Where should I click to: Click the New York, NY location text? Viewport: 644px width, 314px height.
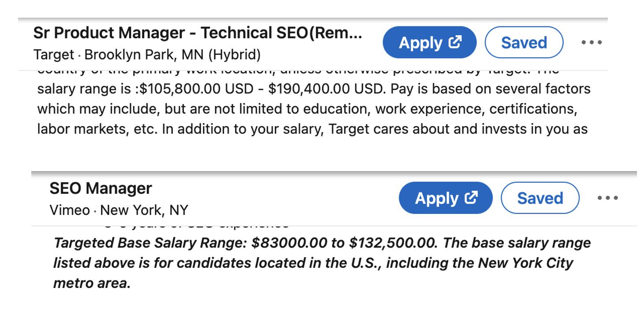(144, 210)
